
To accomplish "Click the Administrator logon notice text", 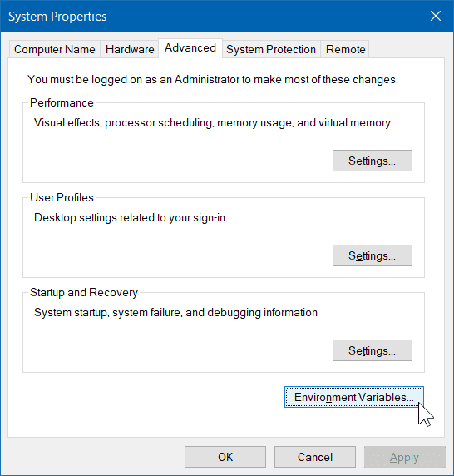I will (x=213, y=80).
